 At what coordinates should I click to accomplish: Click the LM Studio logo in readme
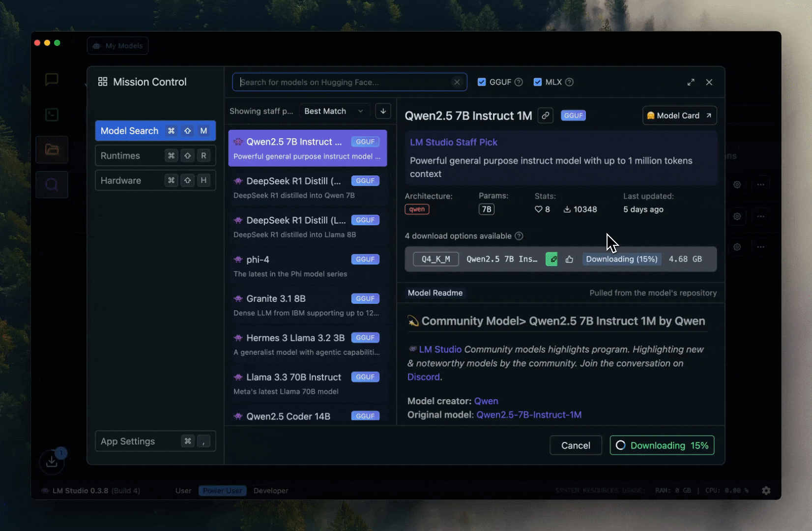412,349
